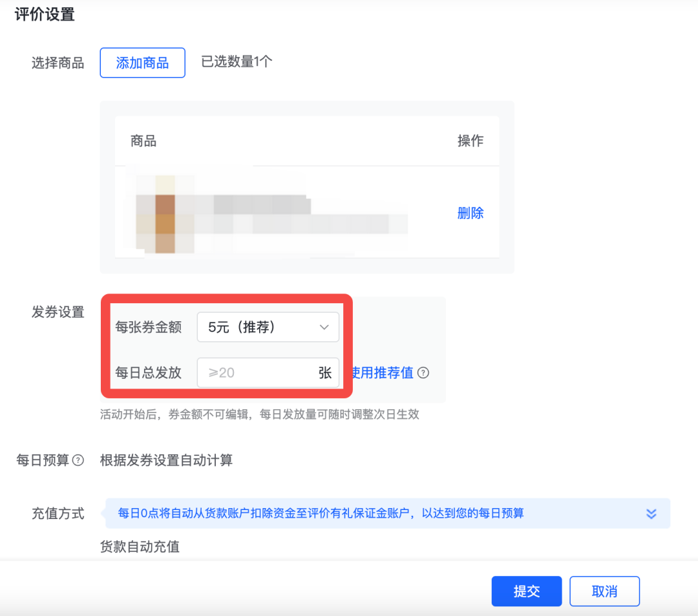Click 添加商品 to add a product
698x616 pixels.
click(x=142, y=63)
